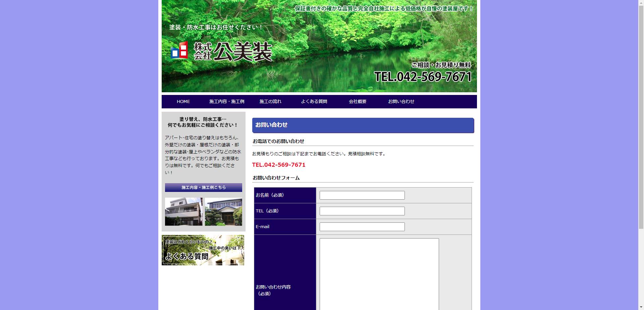The image size is (644, 310).
Task: Click inside the お名前 name input field
Action: point(362,195)
